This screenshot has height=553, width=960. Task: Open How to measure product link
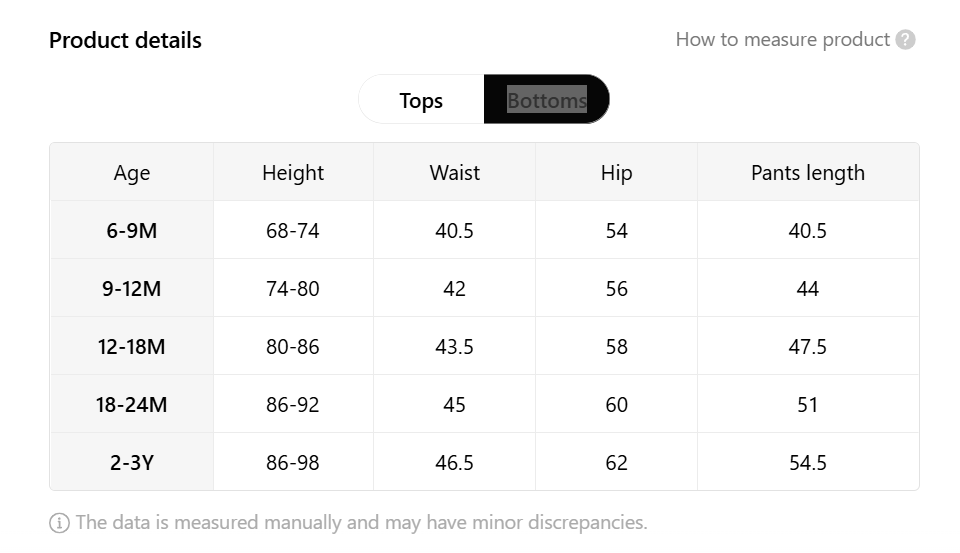[782, 40]
